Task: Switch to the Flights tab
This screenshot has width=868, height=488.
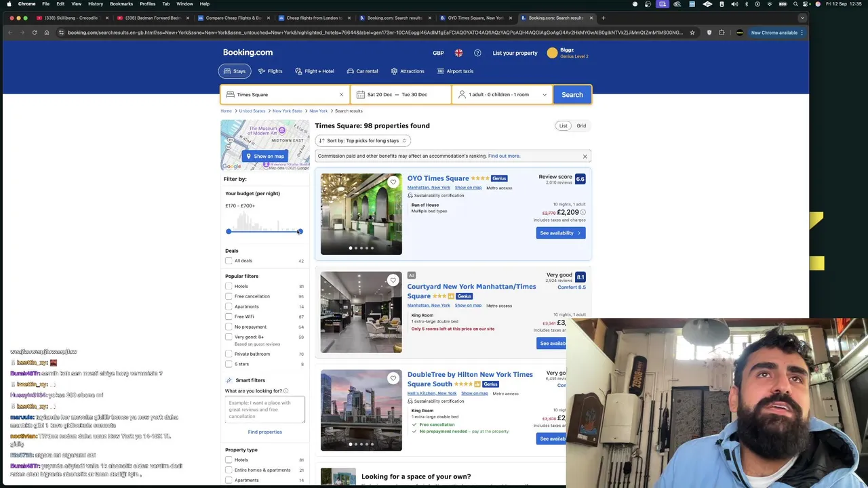Action: pos(270,71)
